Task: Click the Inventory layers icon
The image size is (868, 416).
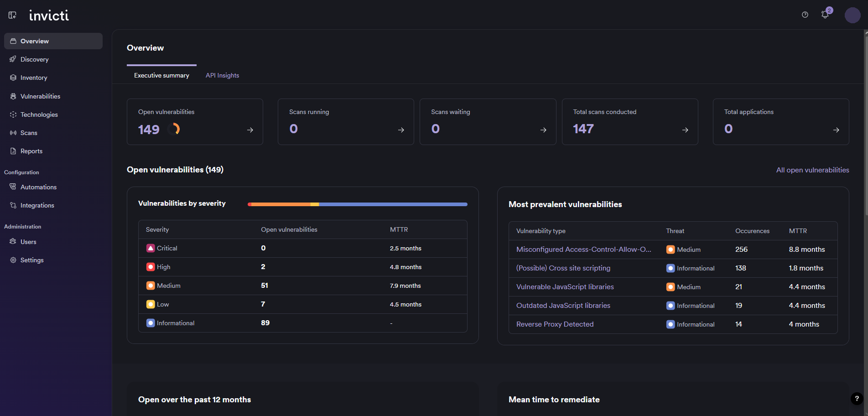Action: coord(13,78)
